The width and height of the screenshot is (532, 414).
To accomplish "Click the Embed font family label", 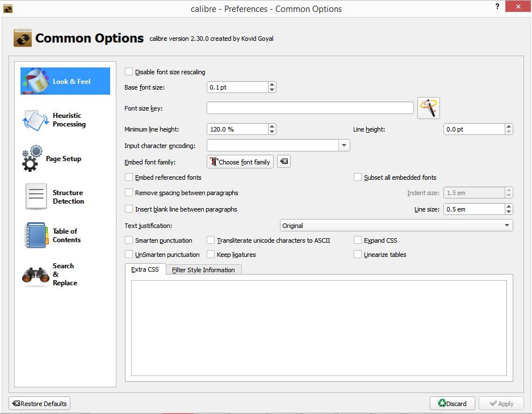I will (x=150, y=162).
